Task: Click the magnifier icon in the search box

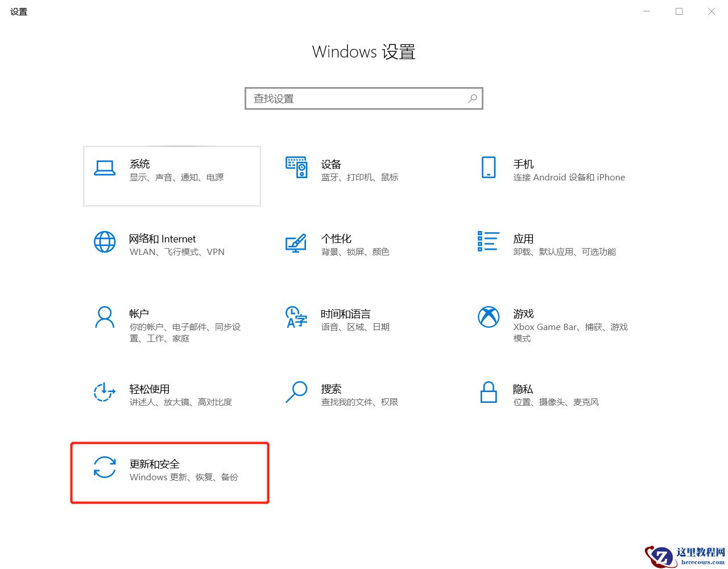Action: point(472,98)
